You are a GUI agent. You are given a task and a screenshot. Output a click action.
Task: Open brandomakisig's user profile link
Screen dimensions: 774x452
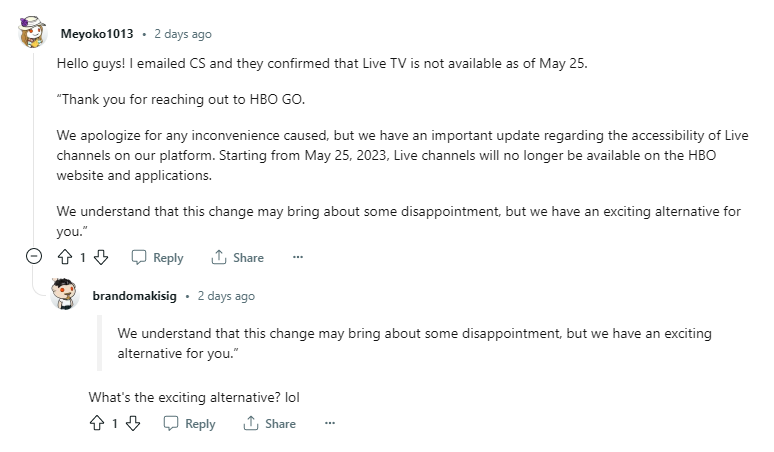pos(135,296)
